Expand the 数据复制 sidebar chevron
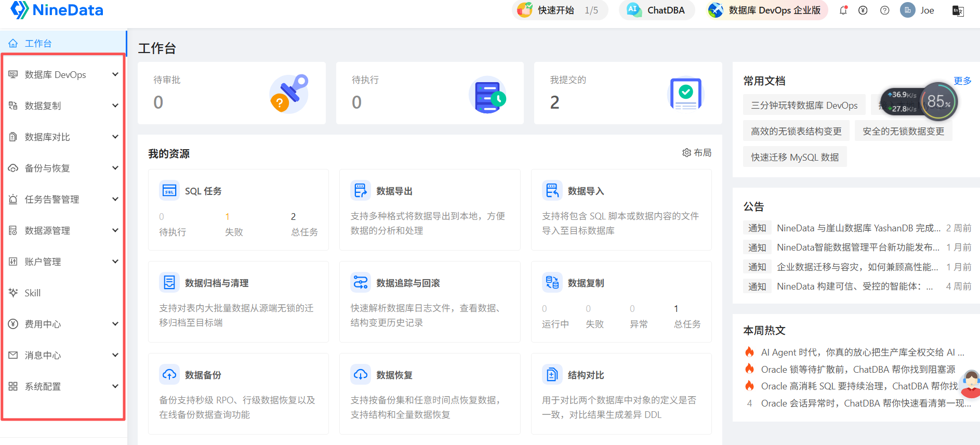This screenshot has height=445, width=980. (x=115, y=106)
